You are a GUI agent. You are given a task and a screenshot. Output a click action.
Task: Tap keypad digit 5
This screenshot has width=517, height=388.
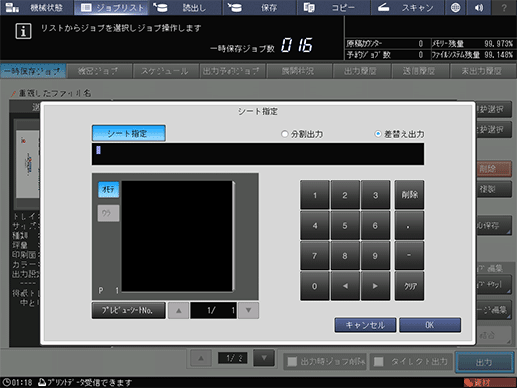click(x=345, y=225)
